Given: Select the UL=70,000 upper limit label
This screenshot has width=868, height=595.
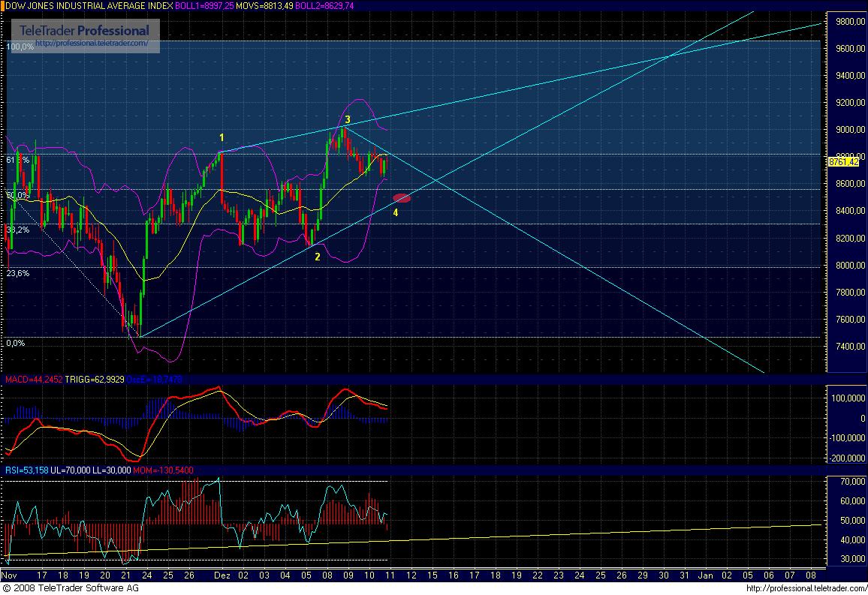Looking at the screenshot, I should [71, 470].
